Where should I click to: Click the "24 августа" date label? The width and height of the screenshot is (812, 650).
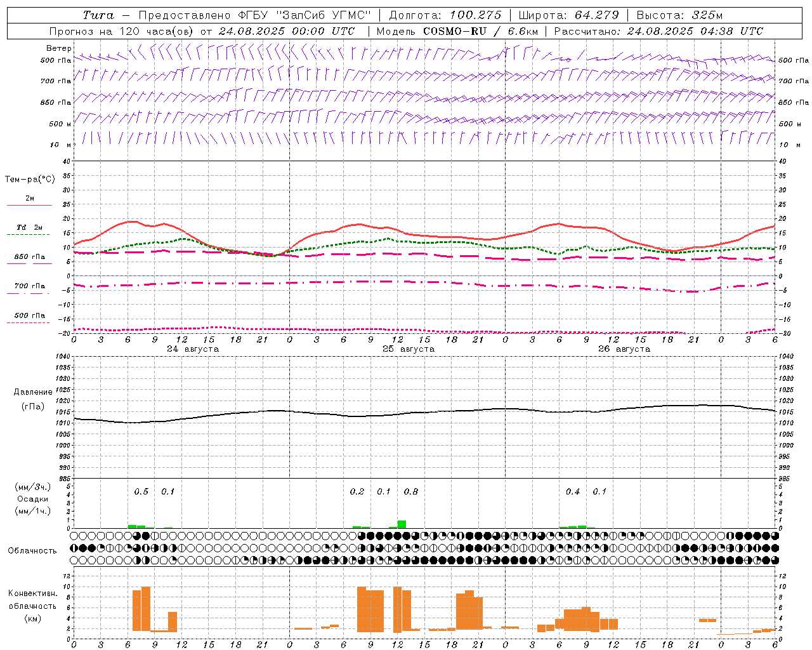point(193,349)
